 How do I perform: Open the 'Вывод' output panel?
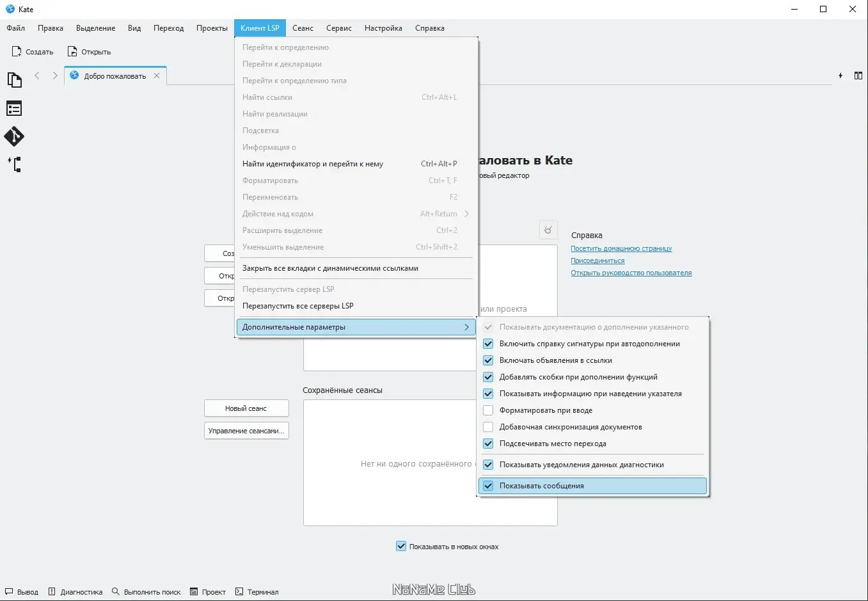22,592
